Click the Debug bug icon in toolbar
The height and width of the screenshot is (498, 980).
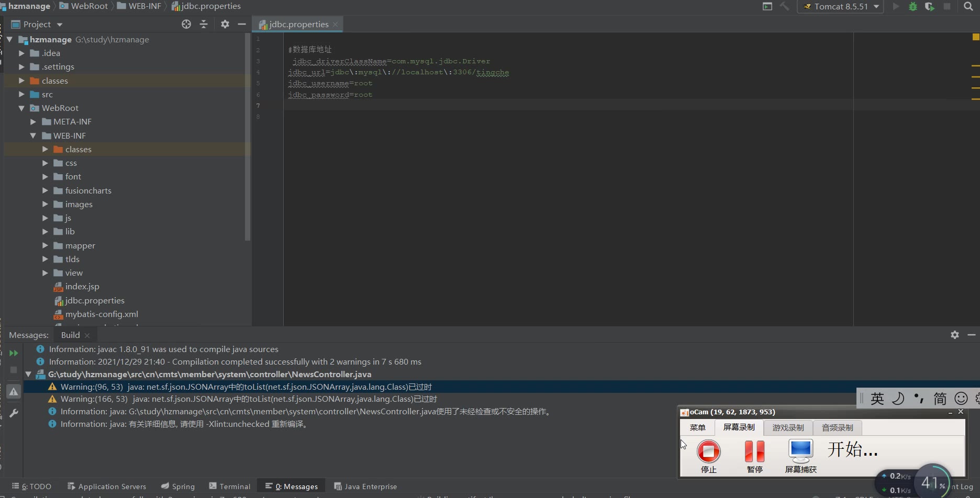(x=913, y=6)
